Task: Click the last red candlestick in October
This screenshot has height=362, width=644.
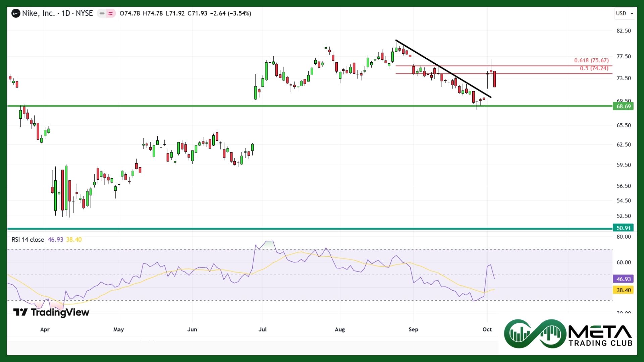Action: pyautogui.click(x=494, y=79)
